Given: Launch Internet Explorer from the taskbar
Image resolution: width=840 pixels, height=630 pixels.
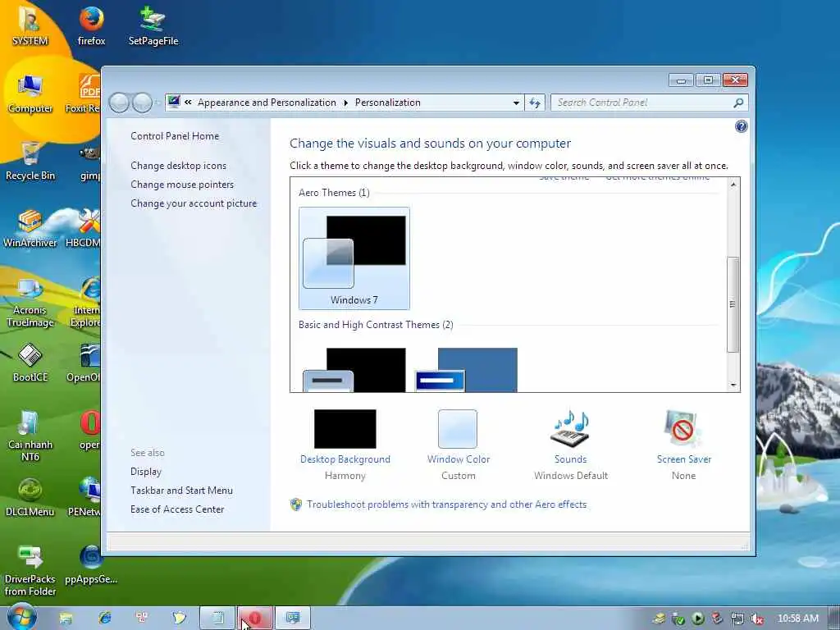Looking at the screenshot, I should (x=104, y=619).
